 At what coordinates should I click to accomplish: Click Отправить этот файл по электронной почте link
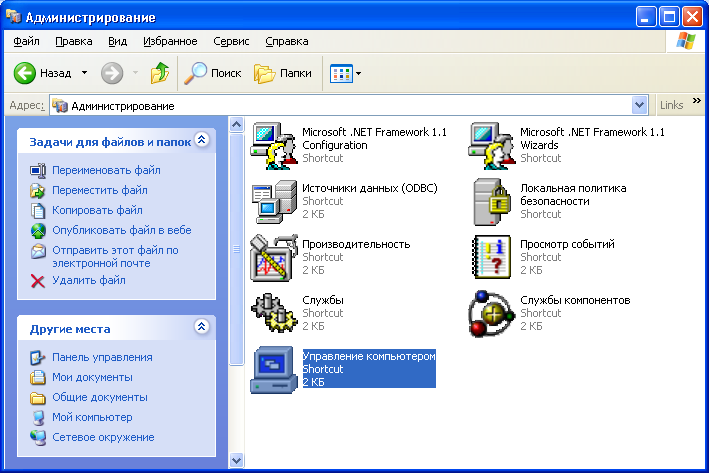[x=115, y=257]
